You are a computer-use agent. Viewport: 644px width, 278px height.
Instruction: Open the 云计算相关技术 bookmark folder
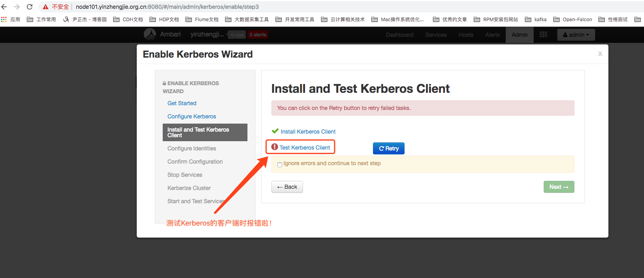pos(343,19)
